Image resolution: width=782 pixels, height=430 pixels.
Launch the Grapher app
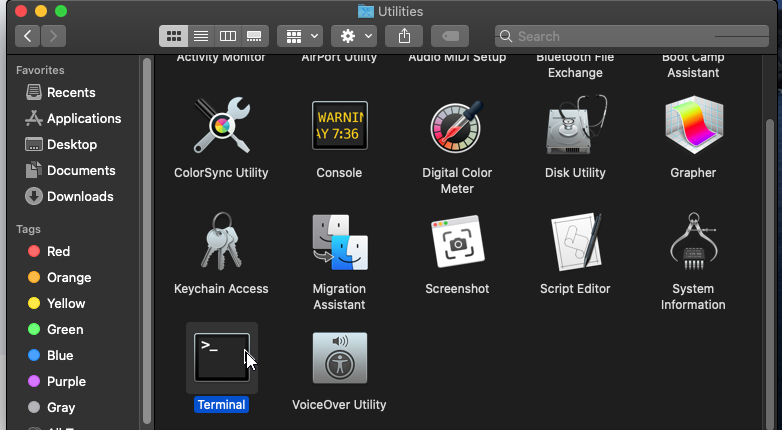pyautogui.click(x=693, y=126)
